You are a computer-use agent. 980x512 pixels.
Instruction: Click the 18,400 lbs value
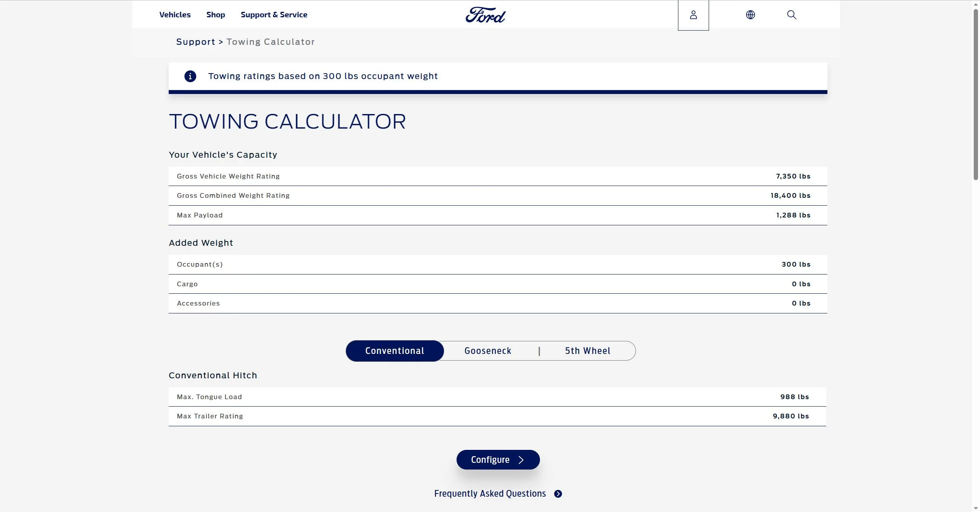click(x=790, y=195)
